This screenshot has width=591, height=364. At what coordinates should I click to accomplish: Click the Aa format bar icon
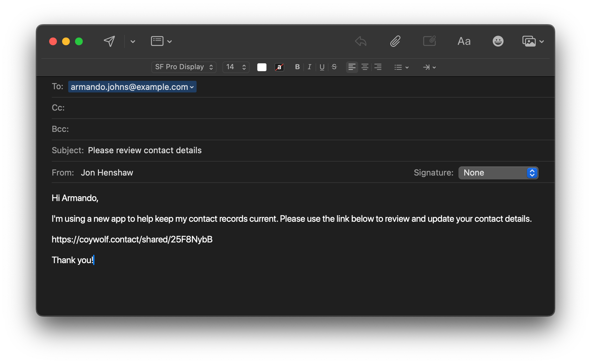tap(464, 41)
